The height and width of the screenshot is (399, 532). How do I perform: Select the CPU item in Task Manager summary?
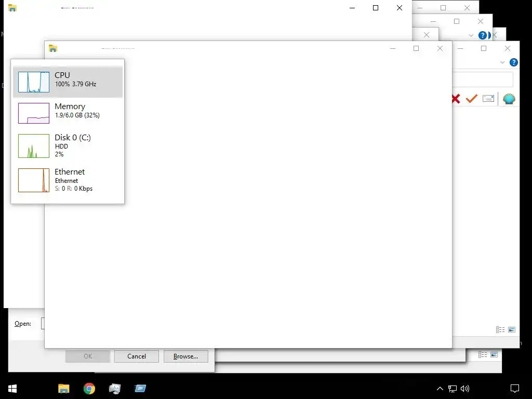point(68,82)
